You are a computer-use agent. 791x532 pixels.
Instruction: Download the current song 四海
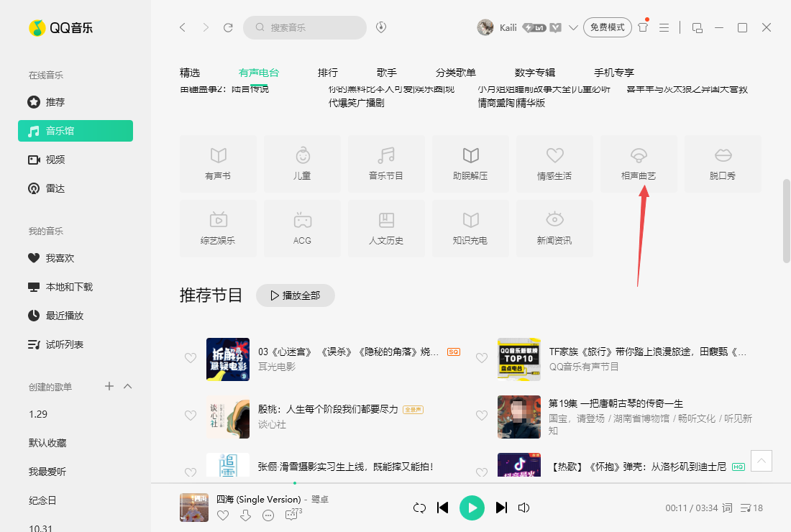(245, 515)
